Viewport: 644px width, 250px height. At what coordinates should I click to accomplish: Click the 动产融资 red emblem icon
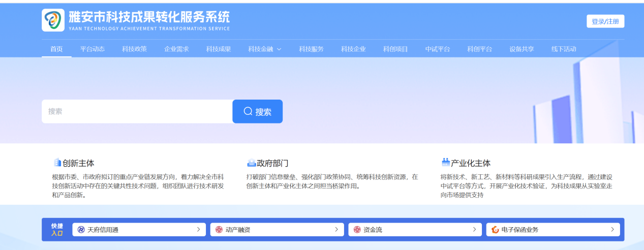[219, 230]
